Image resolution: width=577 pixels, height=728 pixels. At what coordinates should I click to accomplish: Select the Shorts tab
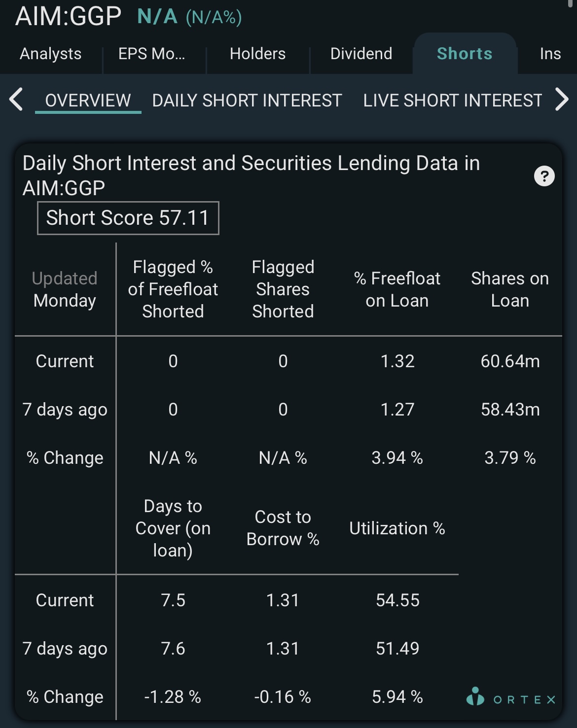465,54
